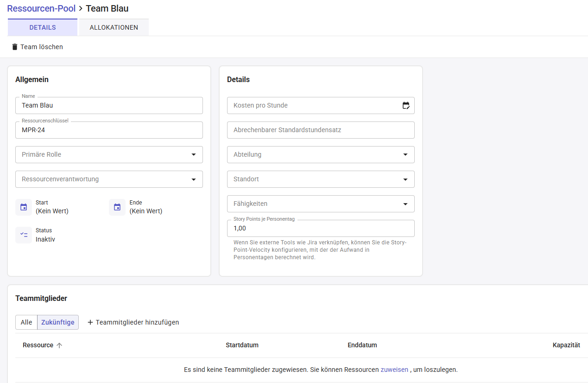Click Teammitglieder hinzufügen button
588x383 pixels.
(x=133, y=322)
